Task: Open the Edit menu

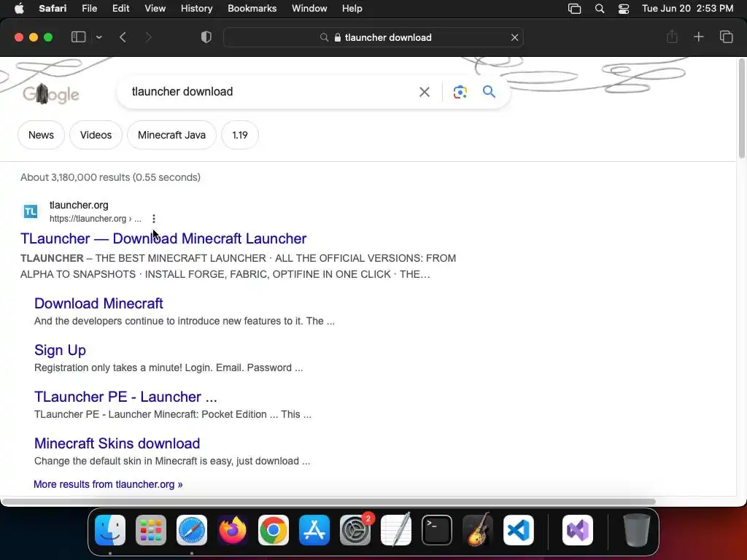Action: [x=120, y=9]
